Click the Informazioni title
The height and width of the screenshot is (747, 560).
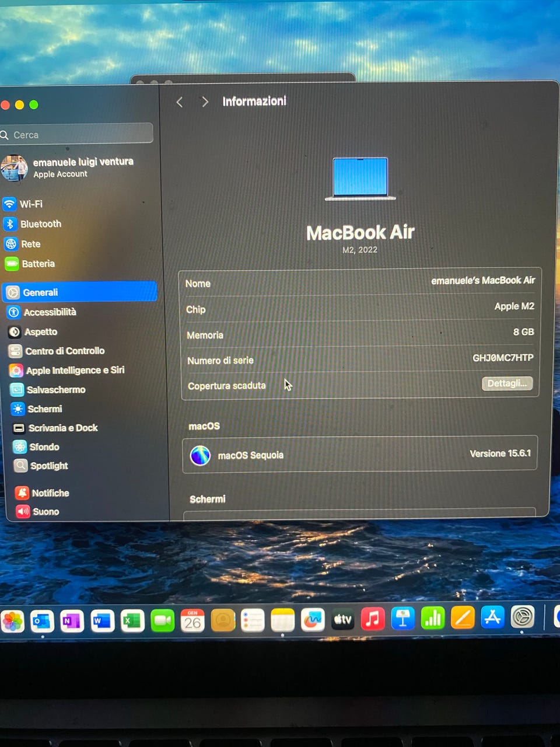coord(254,102)
